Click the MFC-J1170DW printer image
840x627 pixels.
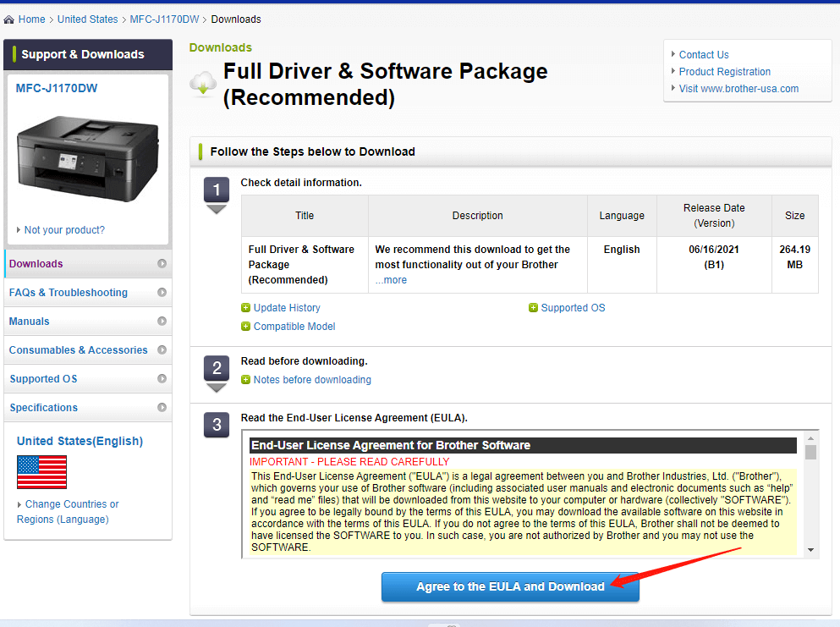pos(88,159)
